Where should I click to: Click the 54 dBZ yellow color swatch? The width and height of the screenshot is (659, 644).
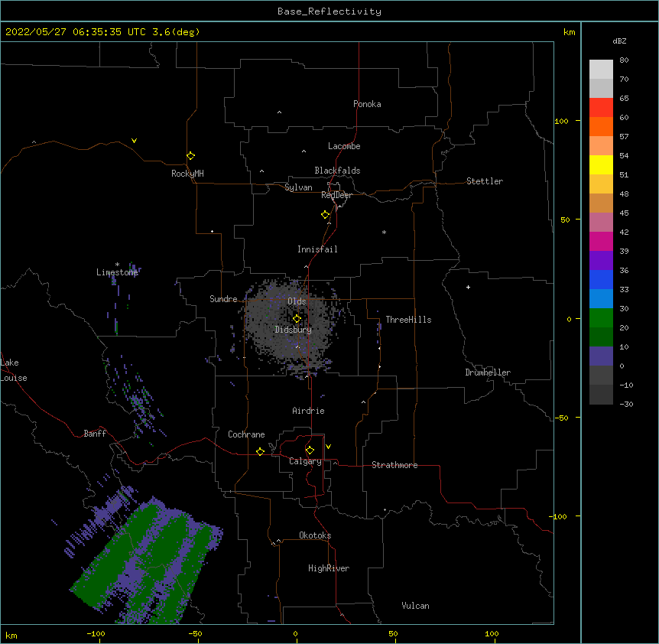[601, 164]
